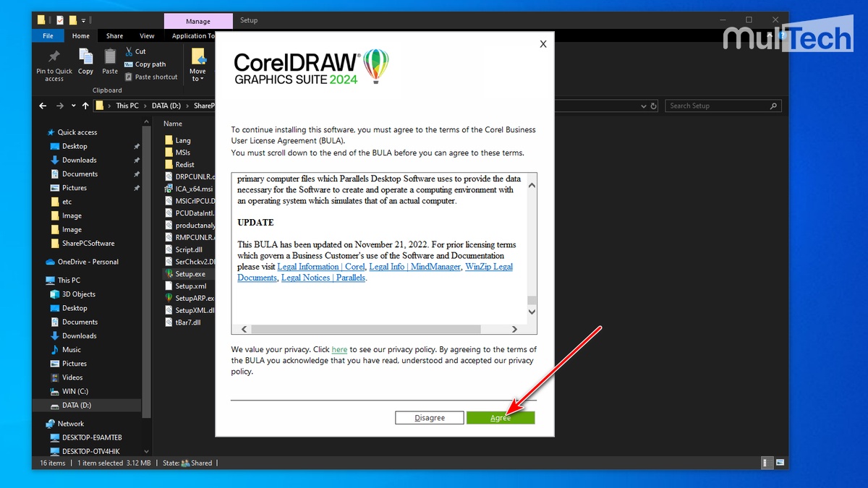
Task: Open the Customize Quick Access Toolbar dropdown
Action: 84,20
